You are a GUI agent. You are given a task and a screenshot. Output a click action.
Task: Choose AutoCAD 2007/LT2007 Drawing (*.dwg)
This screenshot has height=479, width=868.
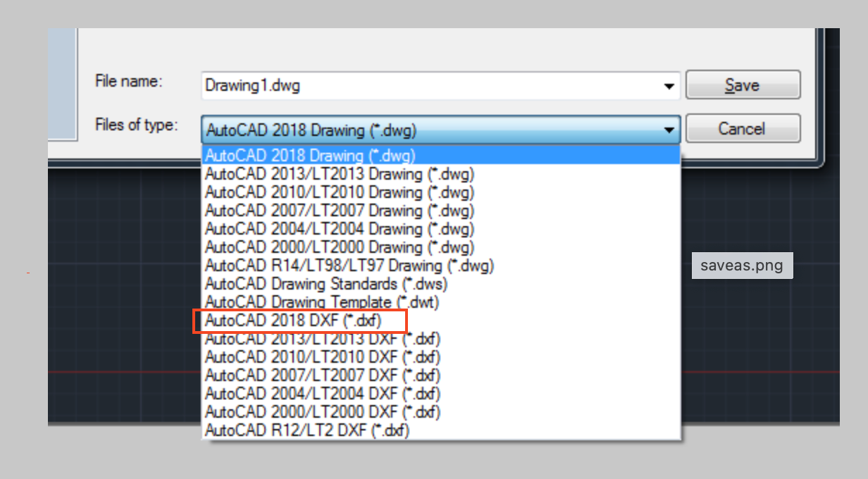[441, 210]
